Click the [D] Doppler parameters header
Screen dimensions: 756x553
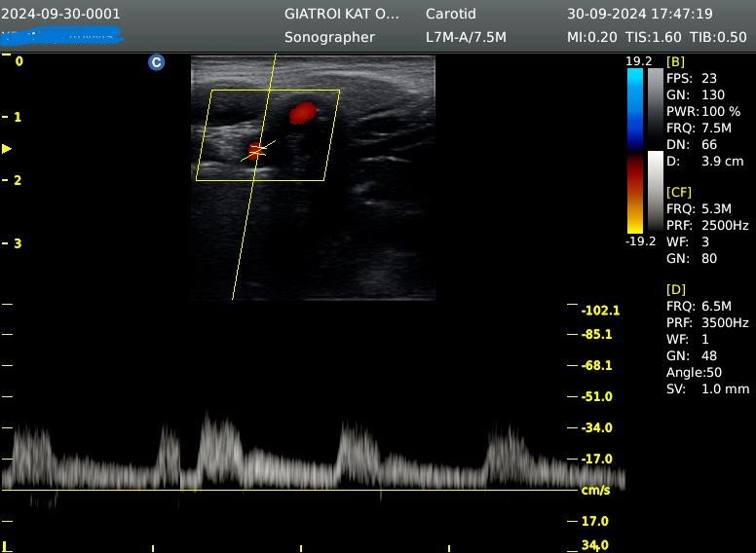coord(675,290)
